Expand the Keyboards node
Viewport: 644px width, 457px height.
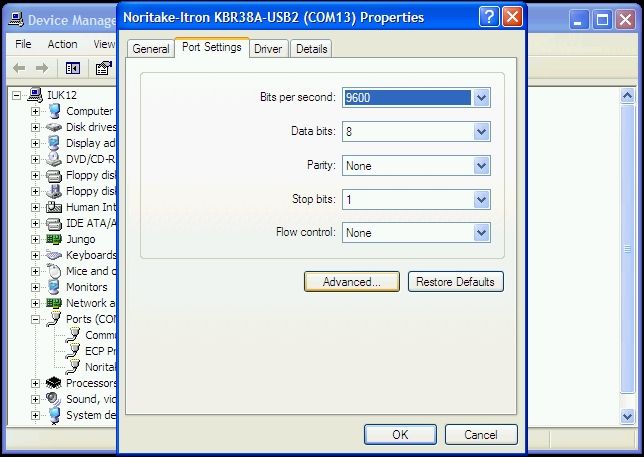35,256
